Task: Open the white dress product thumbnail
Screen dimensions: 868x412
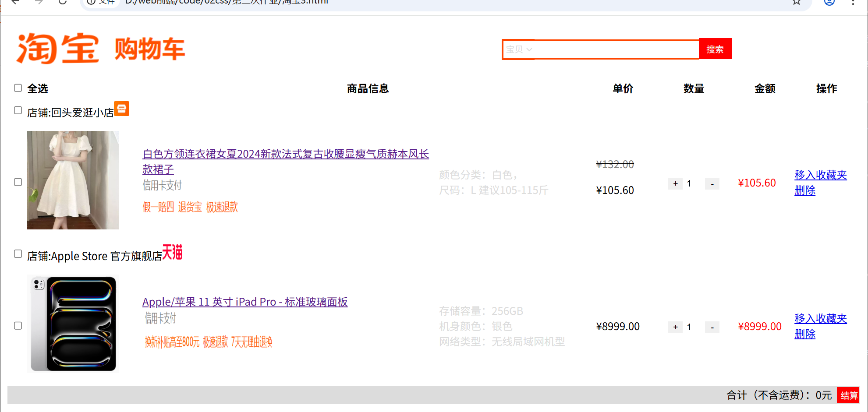Action: pyautogui.click(x=73, y=180)
